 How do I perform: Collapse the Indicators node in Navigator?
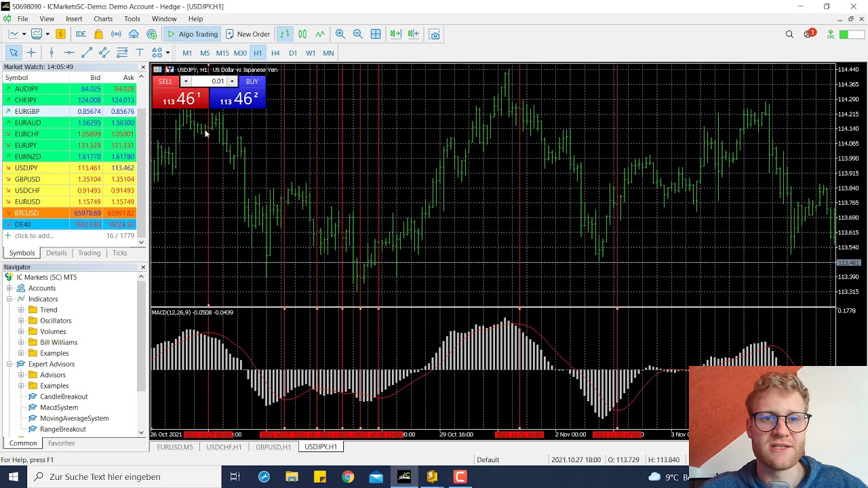tap(9, 299)
